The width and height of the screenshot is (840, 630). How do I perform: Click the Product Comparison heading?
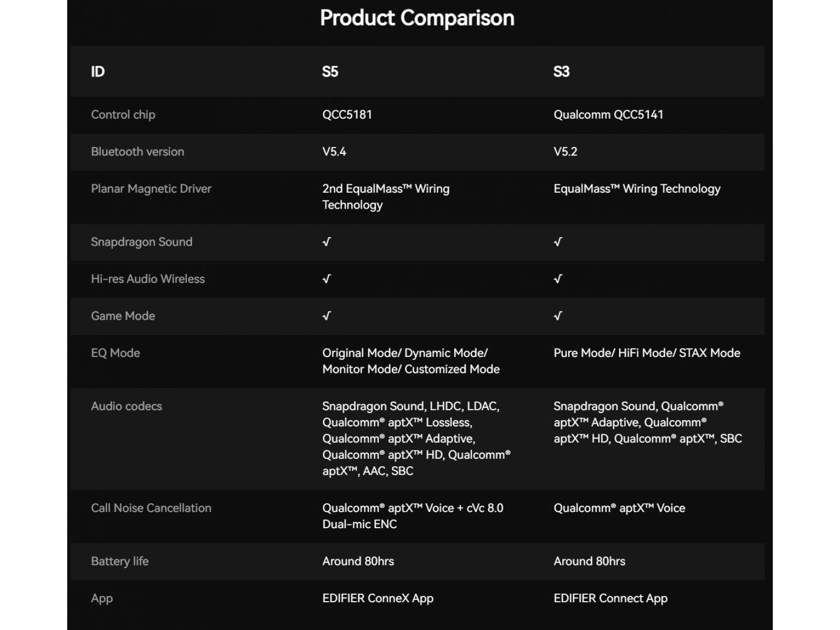[417, 18]
